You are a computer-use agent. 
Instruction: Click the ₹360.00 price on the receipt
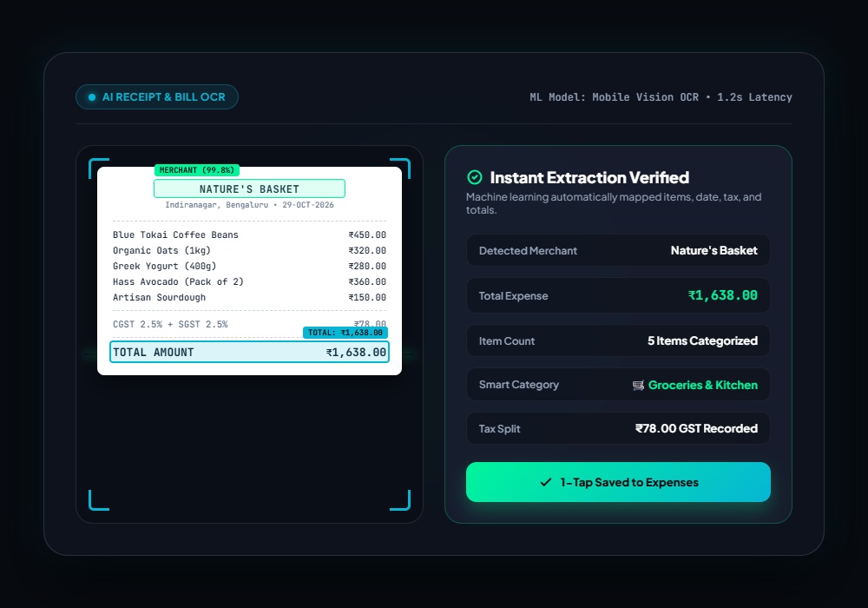pyautogui.click(x=367, y=281)
